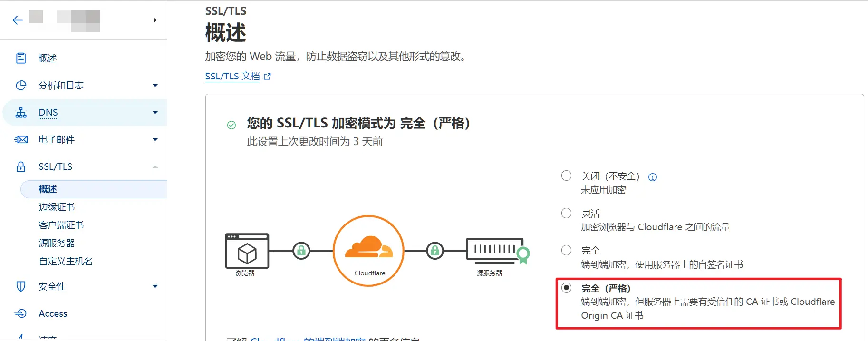Select the 完全 encryption mode radio
This screenshot has height=341, width=868.
(566, 250)
